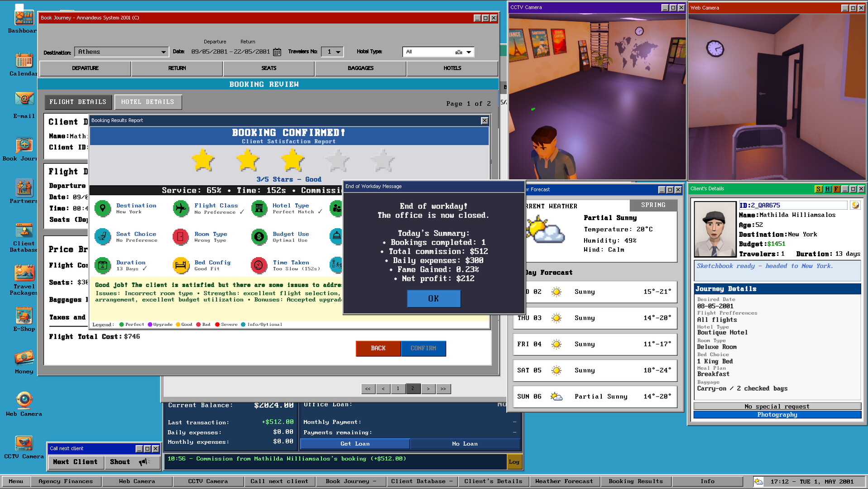Go to page 2 of the booking review
This screenshot has width=868, height=489.
click(x=412, y=388)
